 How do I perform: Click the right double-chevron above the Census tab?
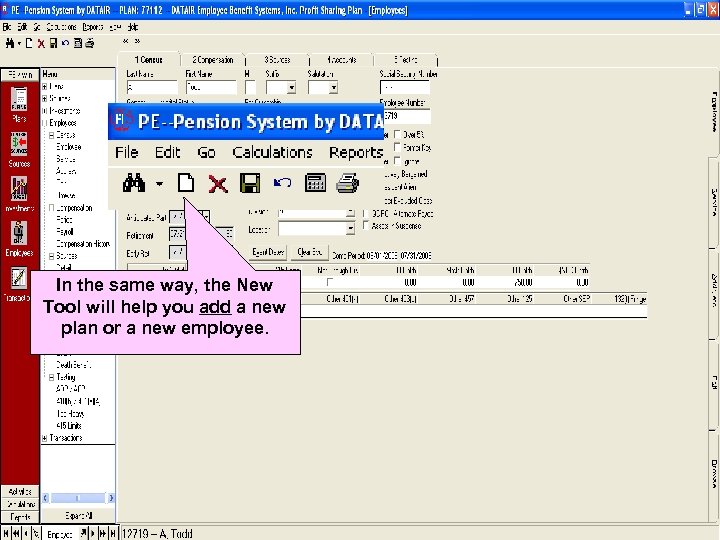pyautogui.click(x=137, y=41)
